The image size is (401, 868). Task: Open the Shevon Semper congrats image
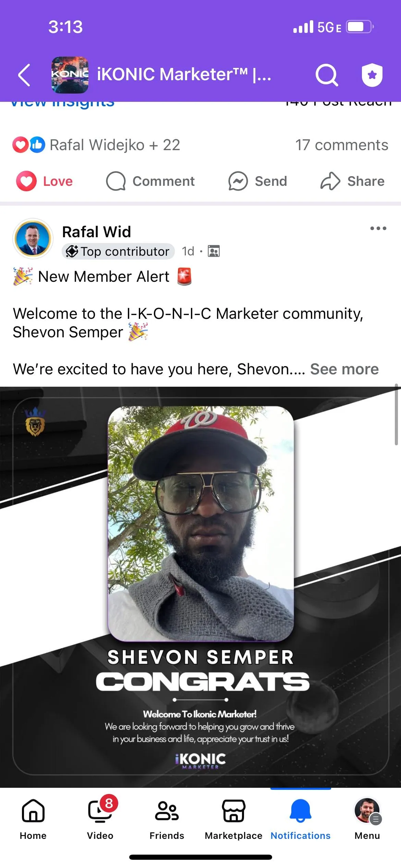(200, 587)
